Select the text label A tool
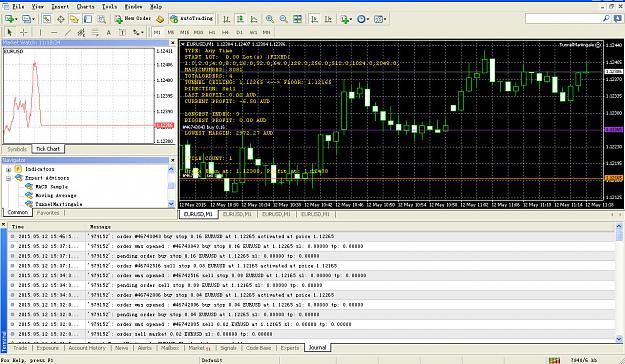Viewport: 625px width, 364px height. 108,32
